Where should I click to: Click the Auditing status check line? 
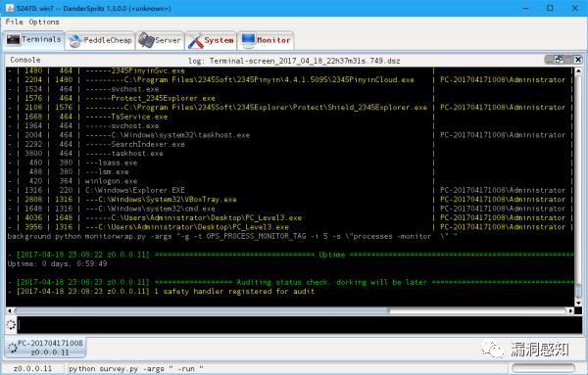[291, 282]
